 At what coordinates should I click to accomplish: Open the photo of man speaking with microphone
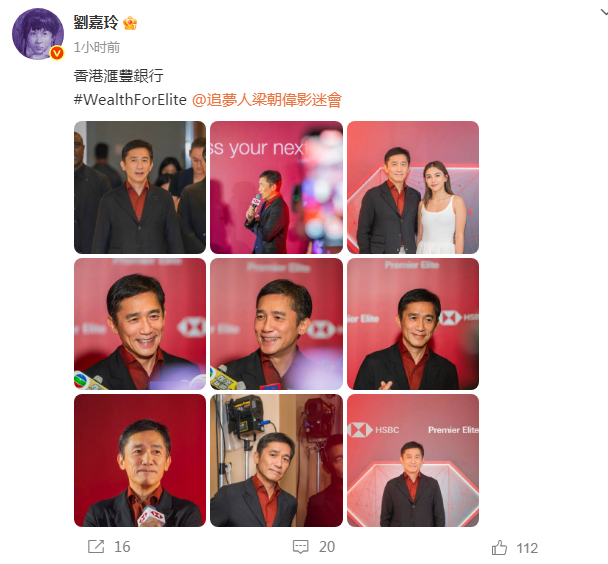pyautogui.click(x=276, y=187)
